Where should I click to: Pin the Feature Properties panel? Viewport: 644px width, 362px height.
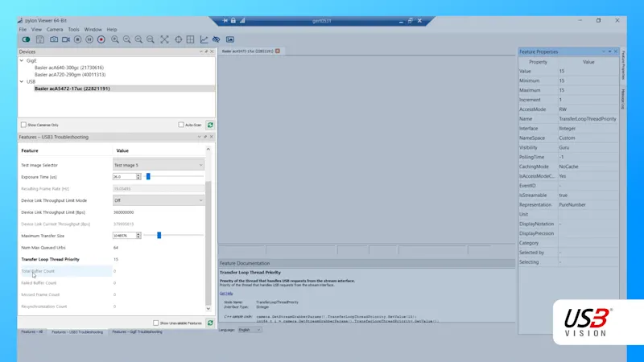coord(609,51)
